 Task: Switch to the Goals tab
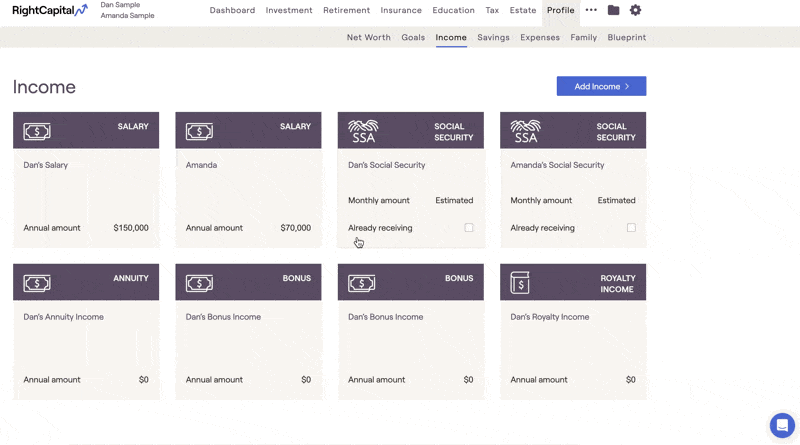413,37
